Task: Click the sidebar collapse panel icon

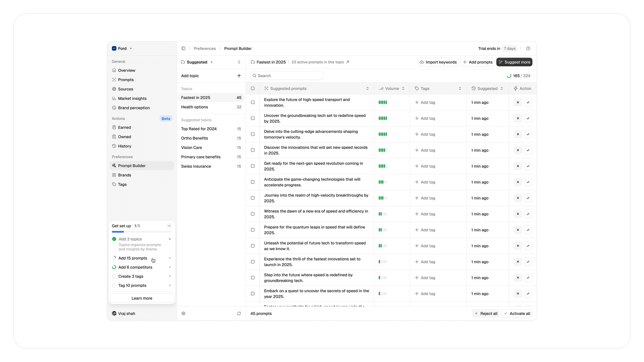Action: tap(183, 48)
